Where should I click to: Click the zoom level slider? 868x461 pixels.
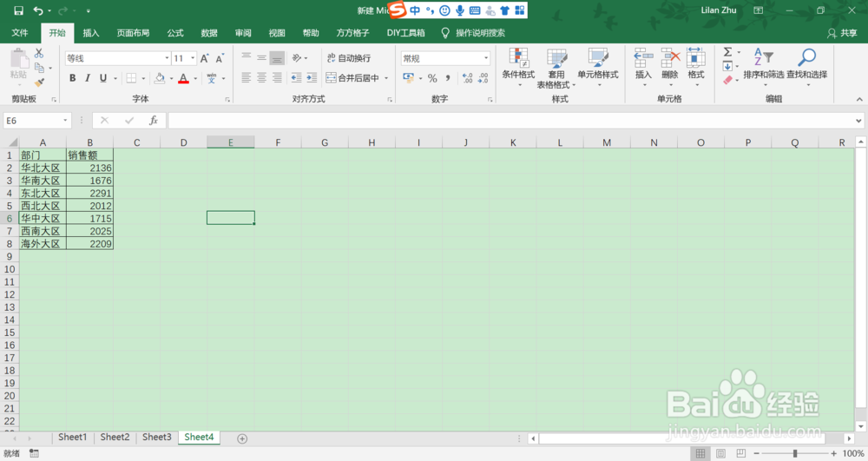795,453
